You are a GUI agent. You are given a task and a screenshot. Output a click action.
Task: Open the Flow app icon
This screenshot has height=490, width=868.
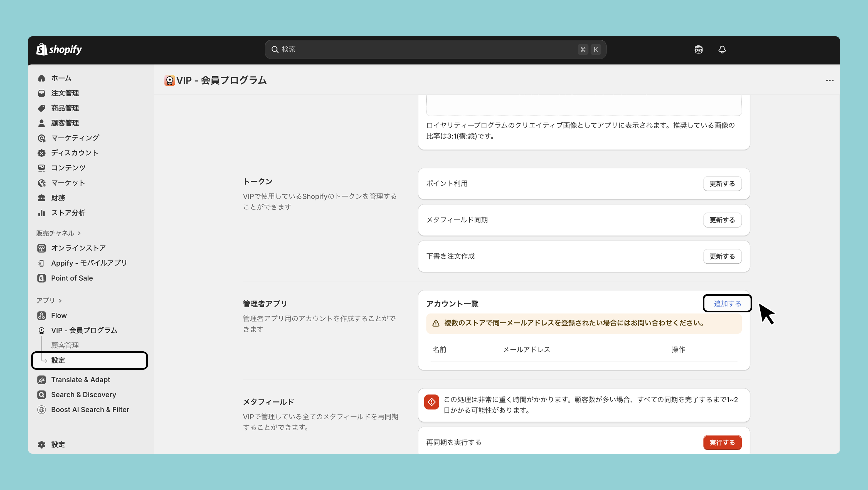[x=41, y=316]
